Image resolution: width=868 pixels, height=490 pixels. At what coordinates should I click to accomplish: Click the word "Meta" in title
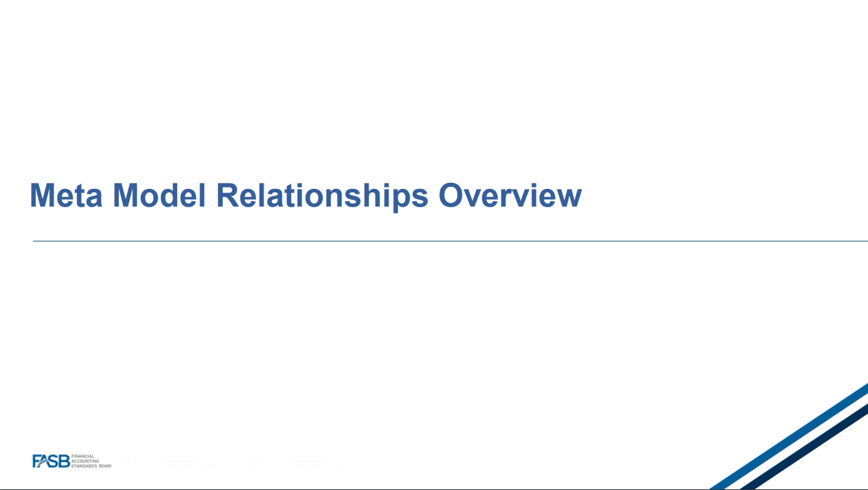[x=67, y=195]
